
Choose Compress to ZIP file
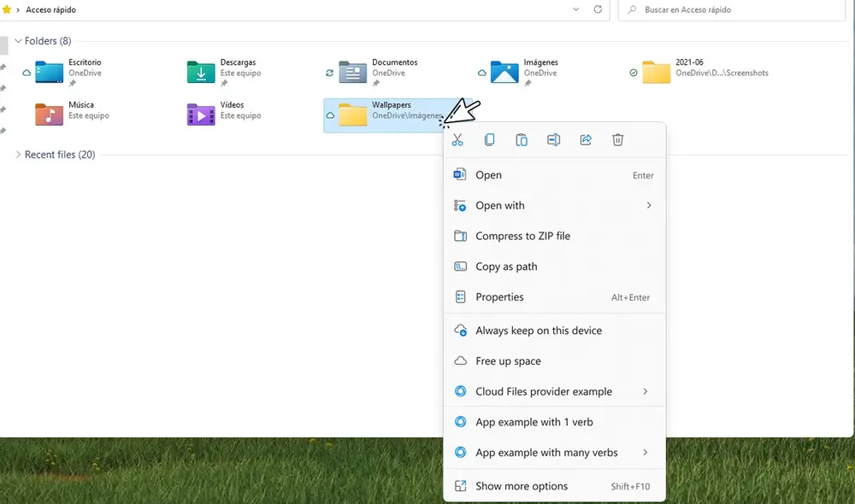coord(523,236)
